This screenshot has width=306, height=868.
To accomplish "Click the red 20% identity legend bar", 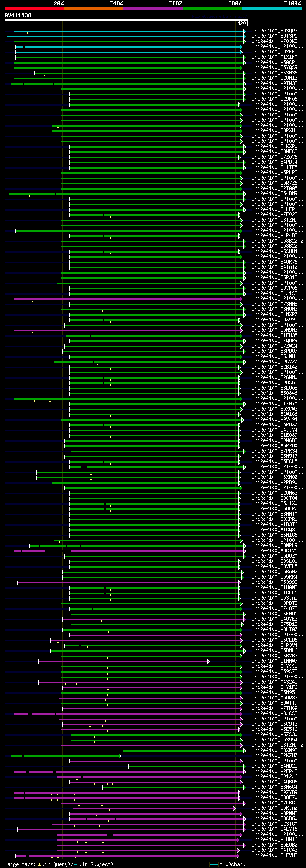I will point(34,9).
